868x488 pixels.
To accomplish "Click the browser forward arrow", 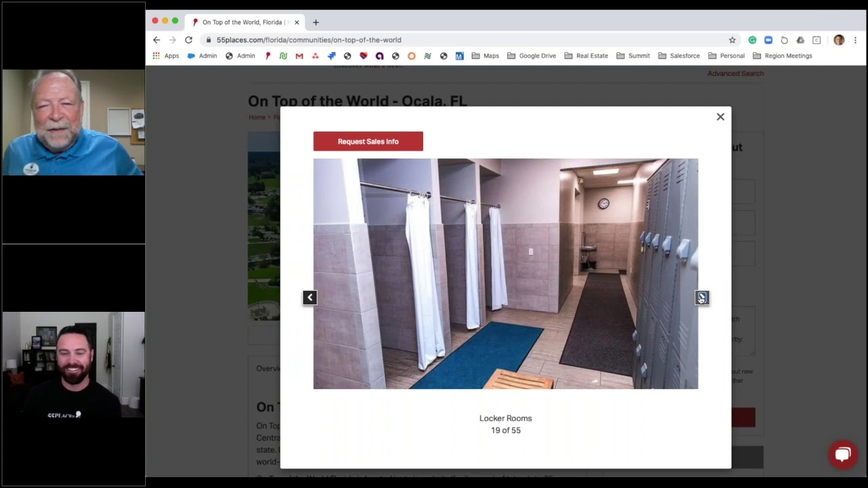I will 172,40.
